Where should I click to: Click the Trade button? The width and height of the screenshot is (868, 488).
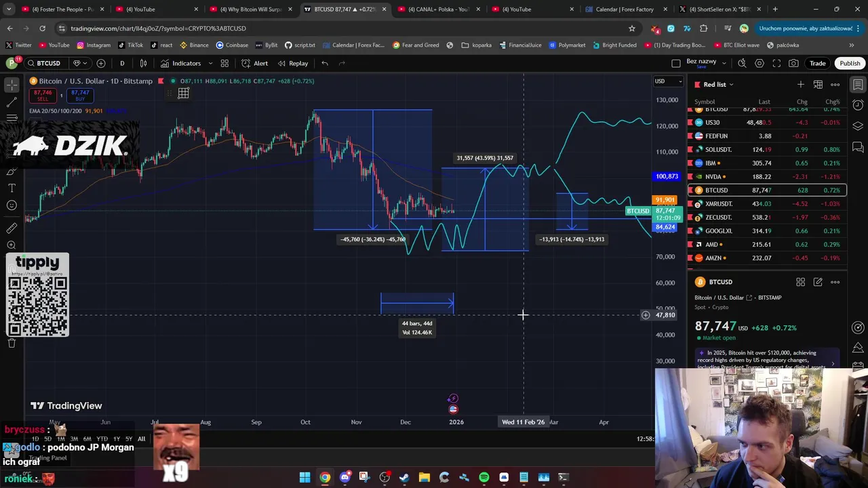[x=817, y=63]
